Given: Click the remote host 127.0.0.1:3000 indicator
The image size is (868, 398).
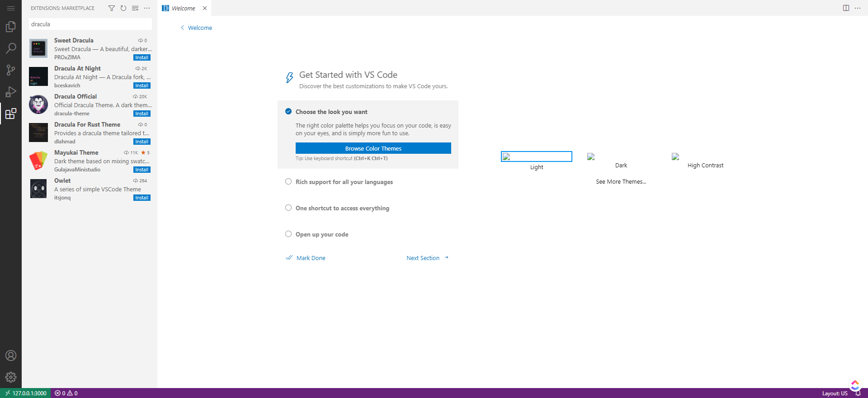Looking at the screenshot, I should (25, 393).
